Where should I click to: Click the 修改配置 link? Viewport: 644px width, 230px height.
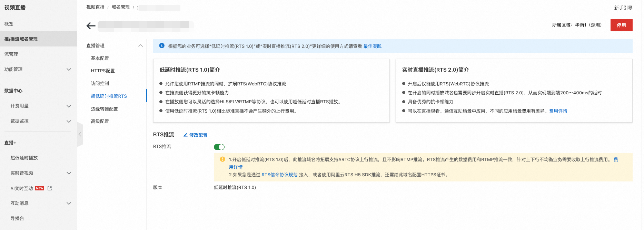(198, 135)
